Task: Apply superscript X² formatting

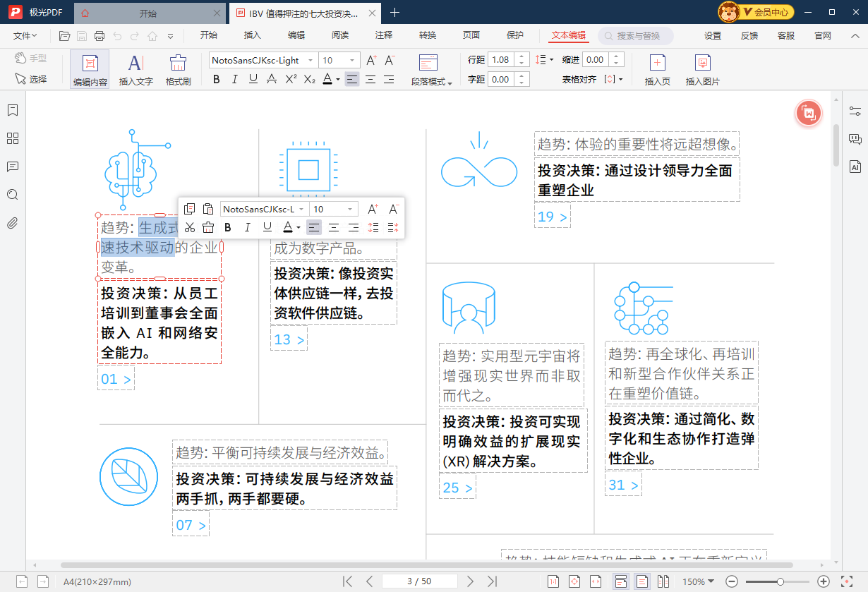Action: pos(291,79)
